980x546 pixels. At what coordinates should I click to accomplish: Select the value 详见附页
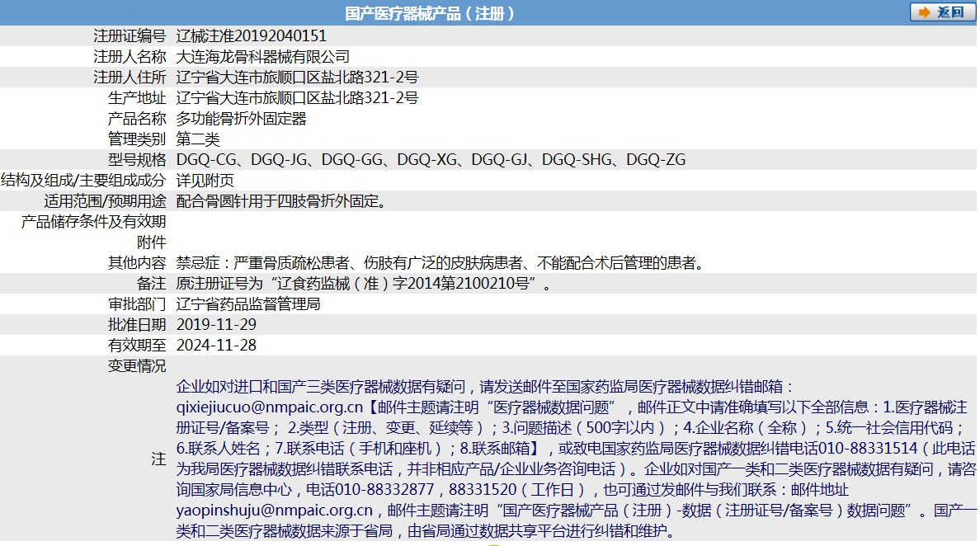(205, 181)
